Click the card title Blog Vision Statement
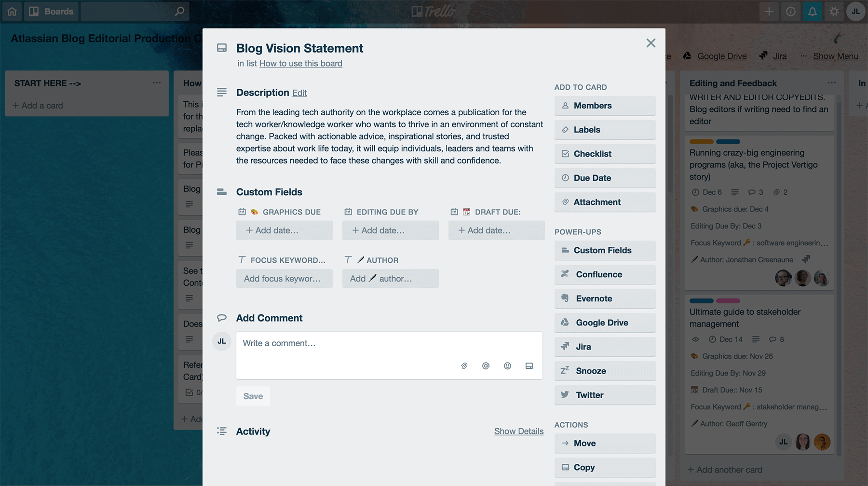Image resolution: width=868 pixels, height=486 pixels. tap(299, 48)
